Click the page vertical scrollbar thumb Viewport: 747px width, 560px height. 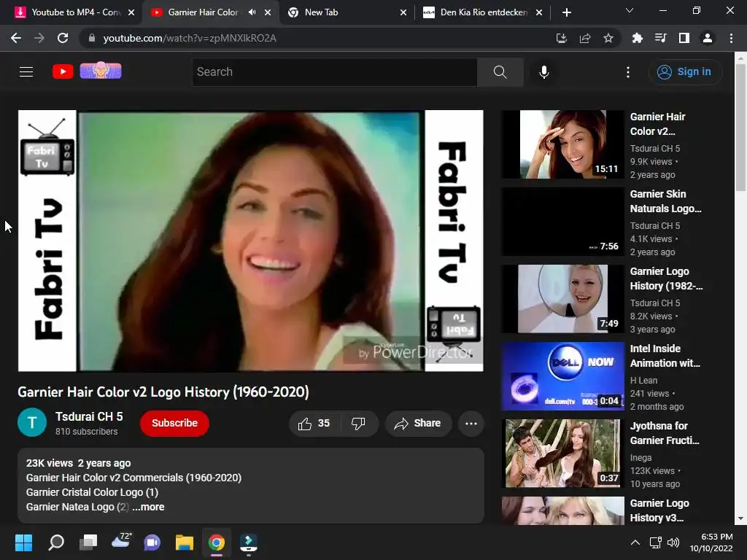[x=740, y=127]
